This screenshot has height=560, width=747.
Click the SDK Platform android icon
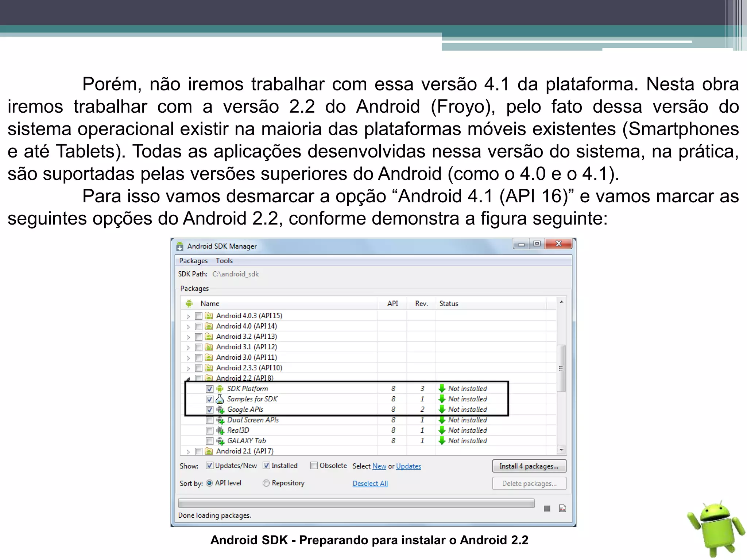(220, 389)
